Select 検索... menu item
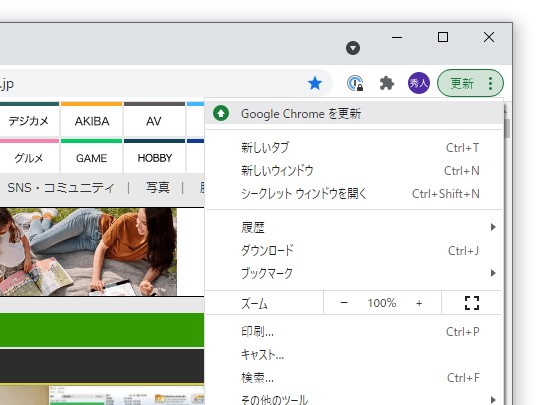 (353, 377)
